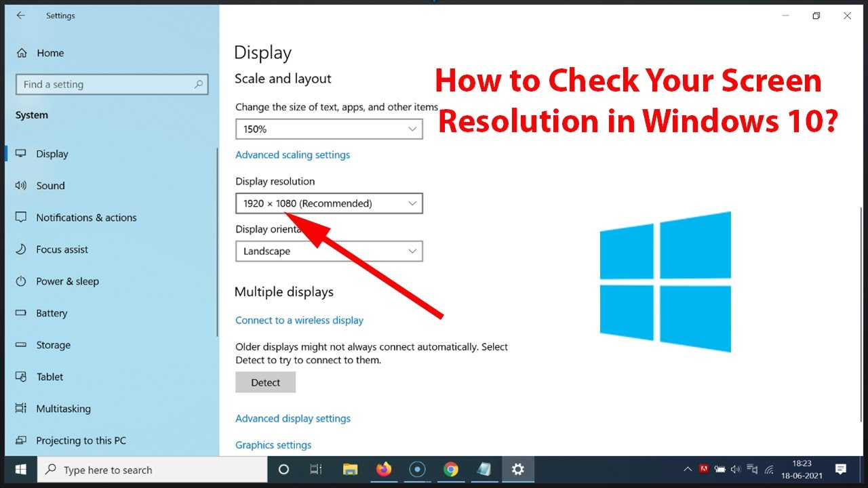Click the Multiple displays heading
Screen dimensions: 868x488
point(284,292)
